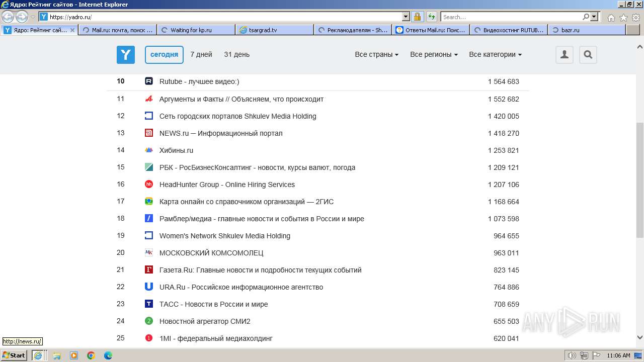Click the Аргументы и Факты favicon
The image size is (644, 362).
point(149,99)
